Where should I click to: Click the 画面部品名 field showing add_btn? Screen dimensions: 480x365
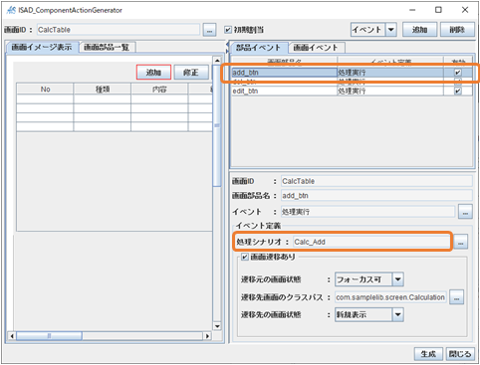click(377, 196)
